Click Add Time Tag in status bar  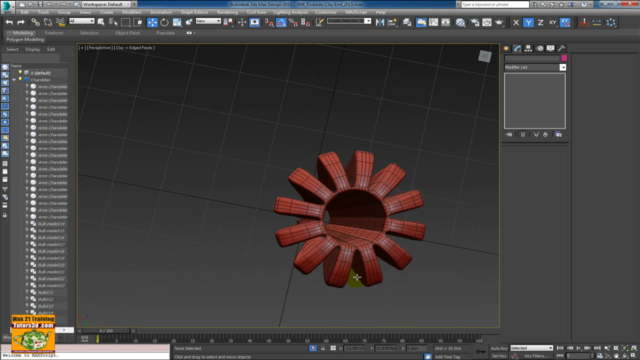click(447, 357)
